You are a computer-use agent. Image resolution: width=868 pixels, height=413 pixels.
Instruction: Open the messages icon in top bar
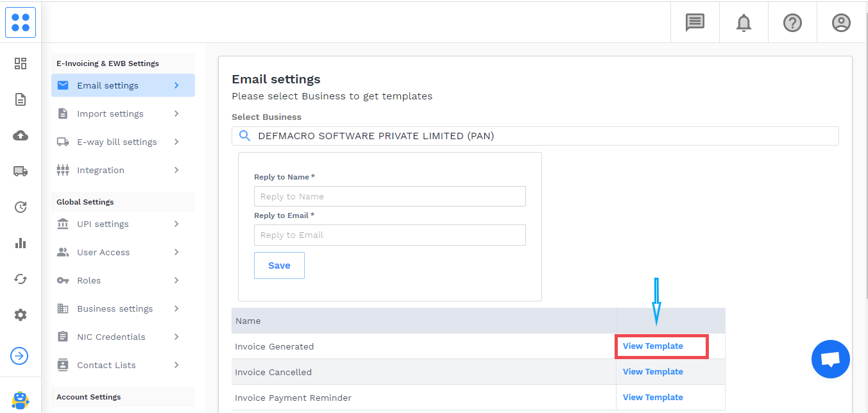coord(695,23)
